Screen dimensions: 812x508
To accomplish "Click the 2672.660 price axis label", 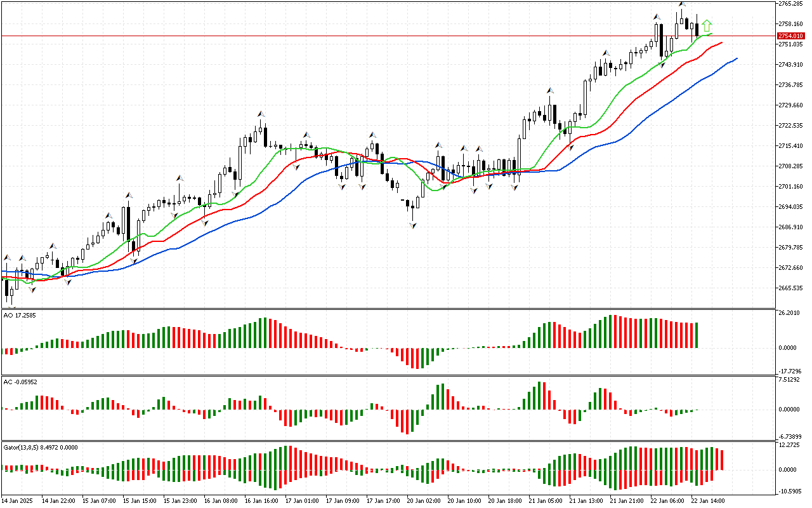I will (790, 268).
